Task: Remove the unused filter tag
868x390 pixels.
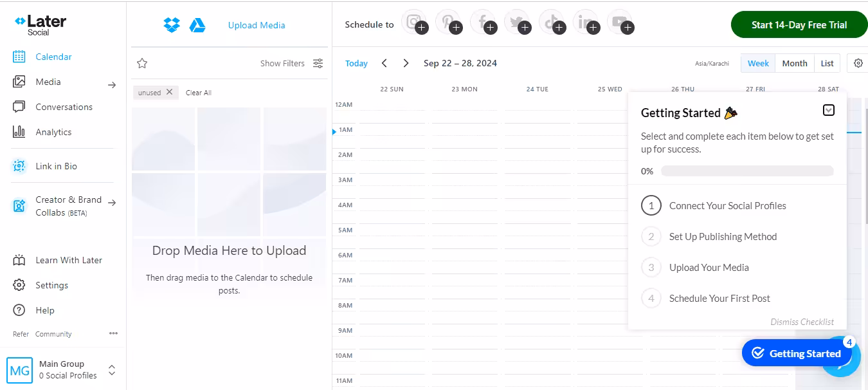Action: point(169,92)
